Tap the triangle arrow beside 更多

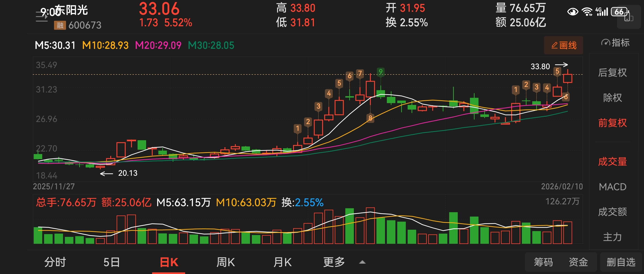tap(362, 262)
